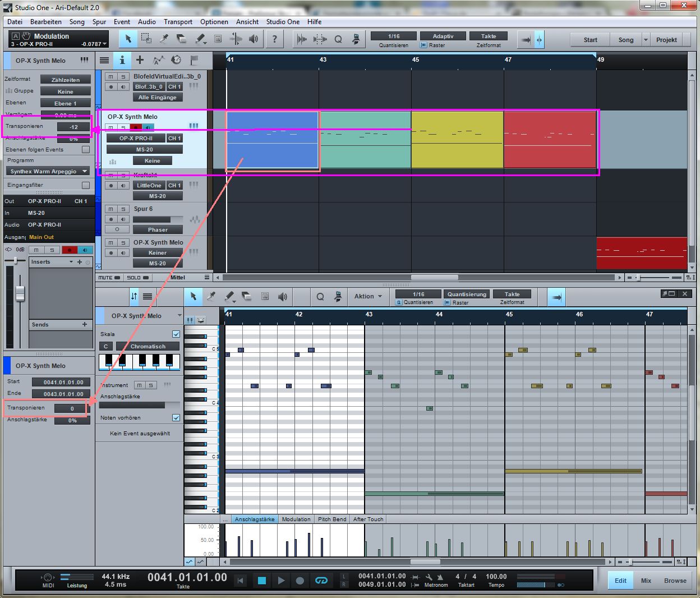Open the Ebenen Ebene 1 dropdown

(x=66, y=103)
